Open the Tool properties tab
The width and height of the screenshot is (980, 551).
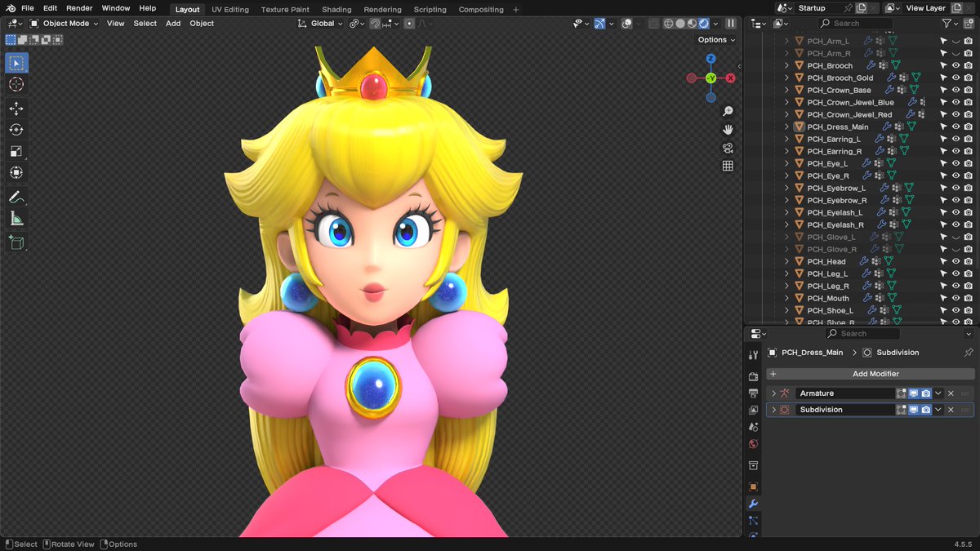(753, 355)
